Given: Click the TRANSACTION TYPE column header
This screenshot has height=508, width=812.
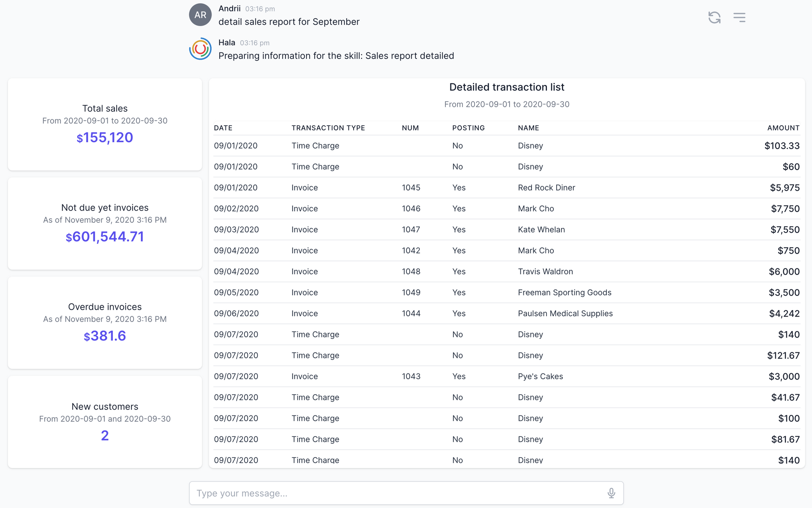Looking at the screenshot, I should [328, 128].
